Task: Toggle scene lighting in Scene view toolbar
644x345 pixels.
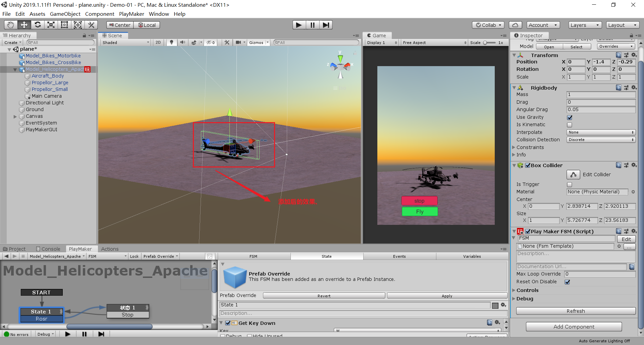Action: tap(171, 42)
